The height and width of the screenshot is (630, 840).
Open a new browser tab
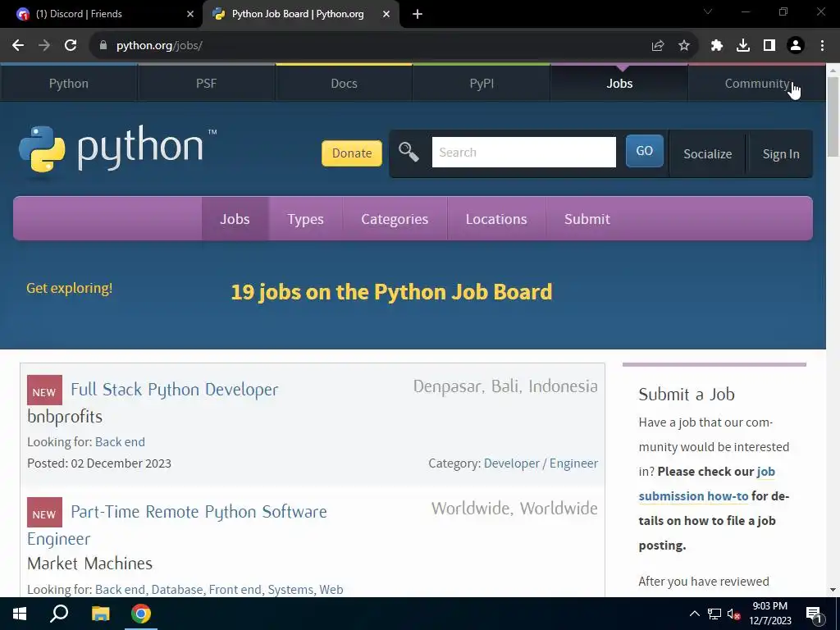(418, 15)
